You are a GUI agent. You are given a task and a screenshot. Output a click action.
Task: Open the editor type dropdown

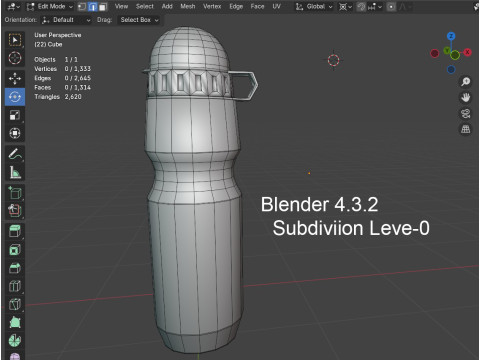(x=13, y=7)
